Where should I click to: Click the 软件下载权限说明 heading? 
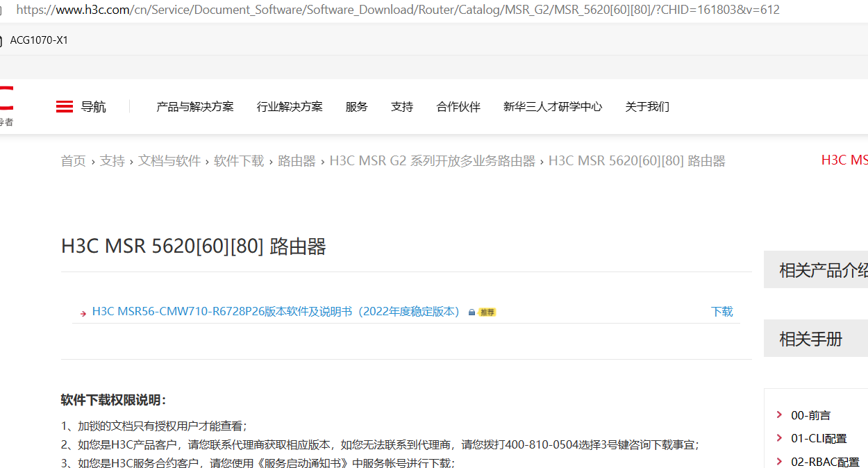point(114,400)
